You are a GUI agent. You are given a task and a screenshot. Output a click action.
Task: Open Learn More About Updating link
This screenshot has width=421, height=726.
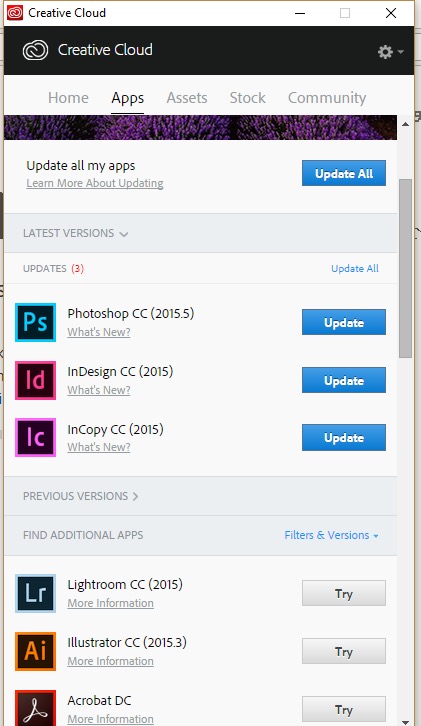click(x=95, y=183)
